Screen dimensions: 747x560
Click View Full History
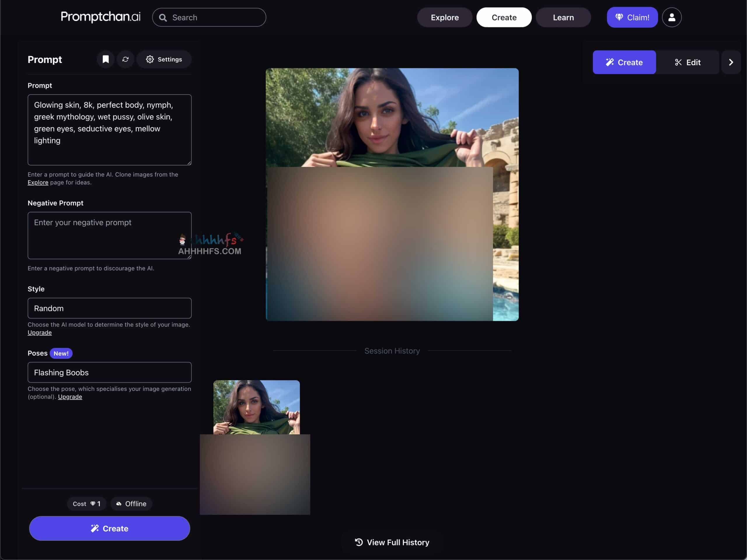[x=392, y=542]
